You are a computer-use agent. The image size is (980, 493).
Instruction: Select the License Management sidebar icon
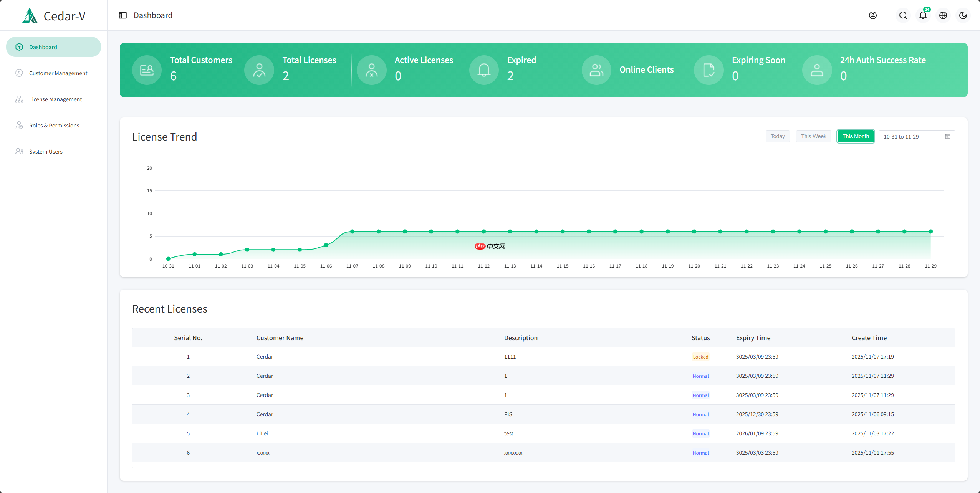(20, 99)
